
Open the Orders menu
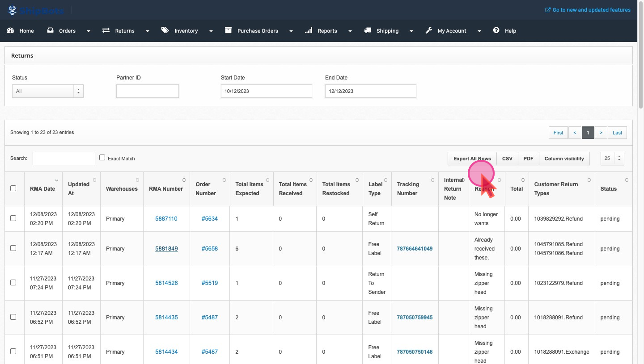68,31
